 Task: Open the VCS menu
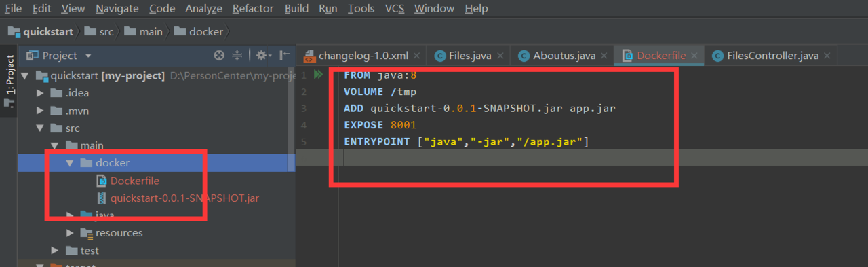[395, 9]
